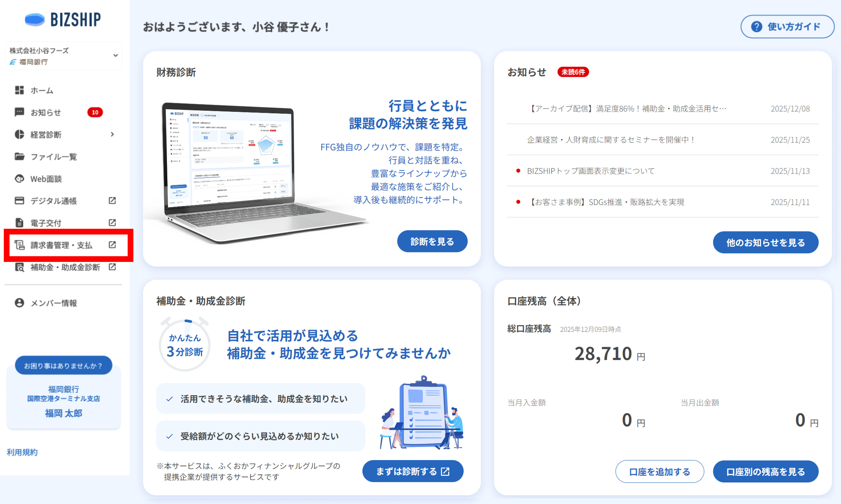This screenshot has height=504, width=841.
Task: Click the 28,710 円 total balance
Action: 610,354
